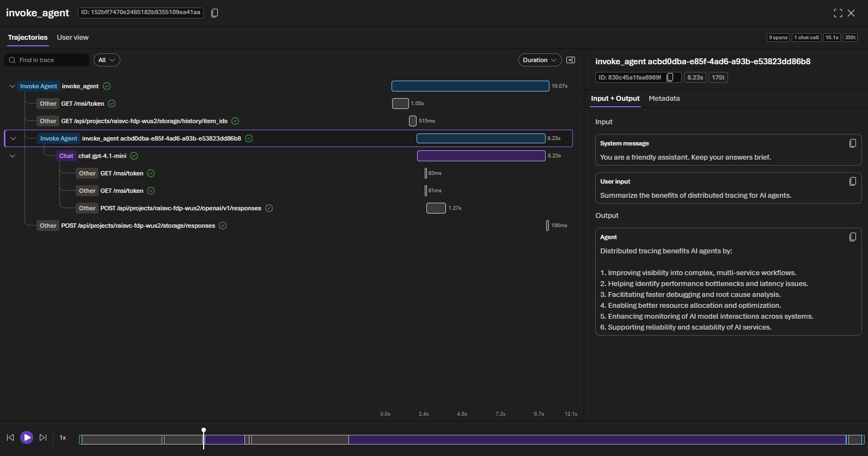Click the purple segment of the playback timeline
The image size is (868, 456).
point(597,440)
